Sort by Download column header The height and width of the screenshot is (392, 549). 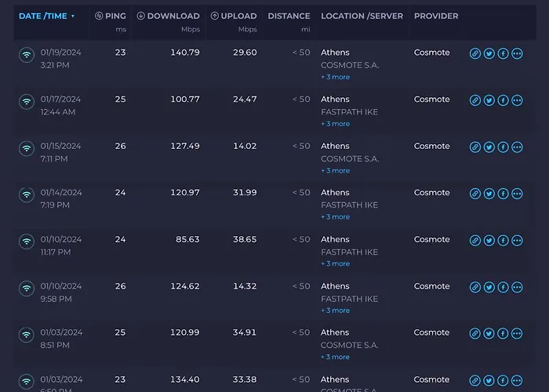pos(168,16)
